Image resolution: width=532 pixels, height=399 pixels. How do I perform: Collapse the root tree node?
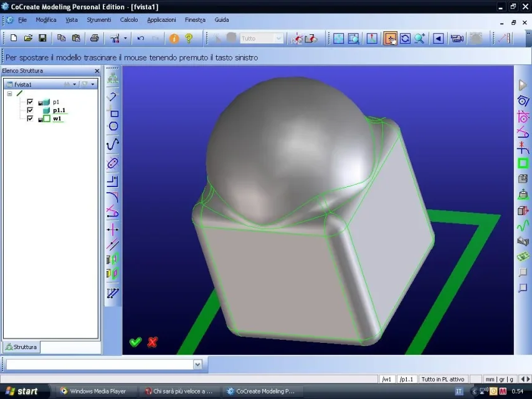tap(9, 94)
